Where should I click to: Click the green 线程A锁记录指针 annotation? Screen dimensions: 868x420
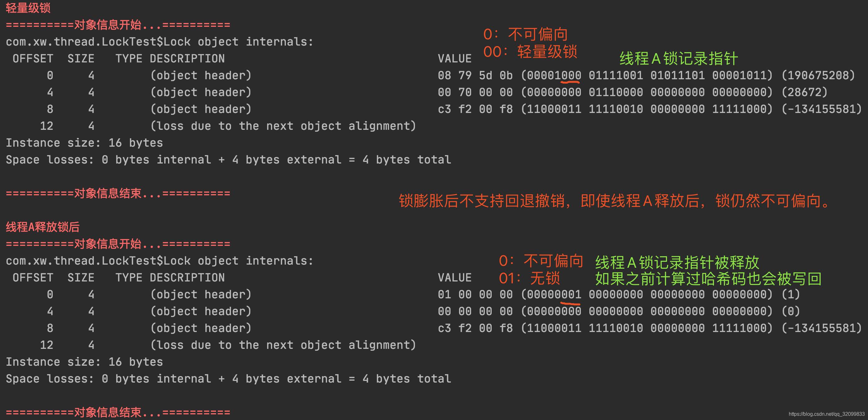click(679, 59)
